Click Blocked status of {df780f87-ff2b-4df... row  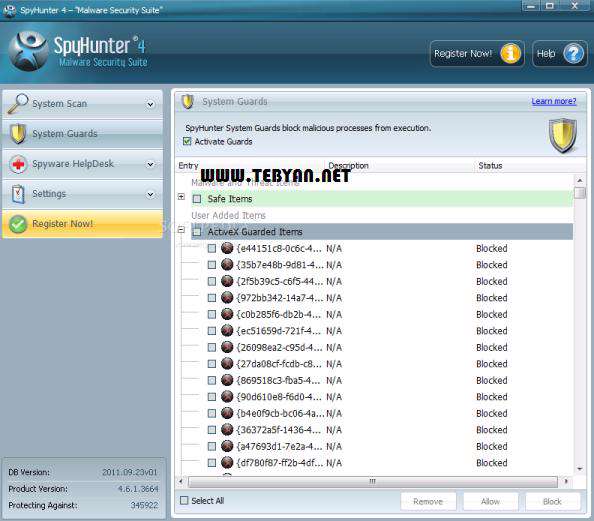[x=492, y=463]
